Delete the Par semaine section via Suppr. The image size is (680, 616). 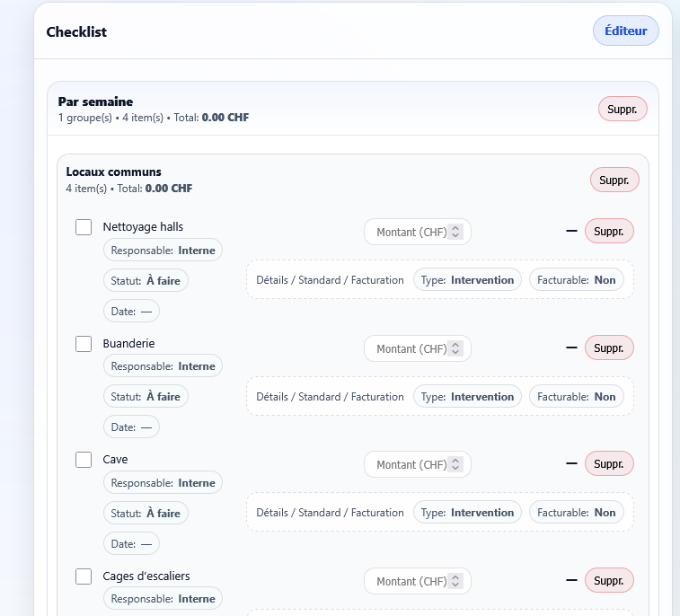pos(623,110)
